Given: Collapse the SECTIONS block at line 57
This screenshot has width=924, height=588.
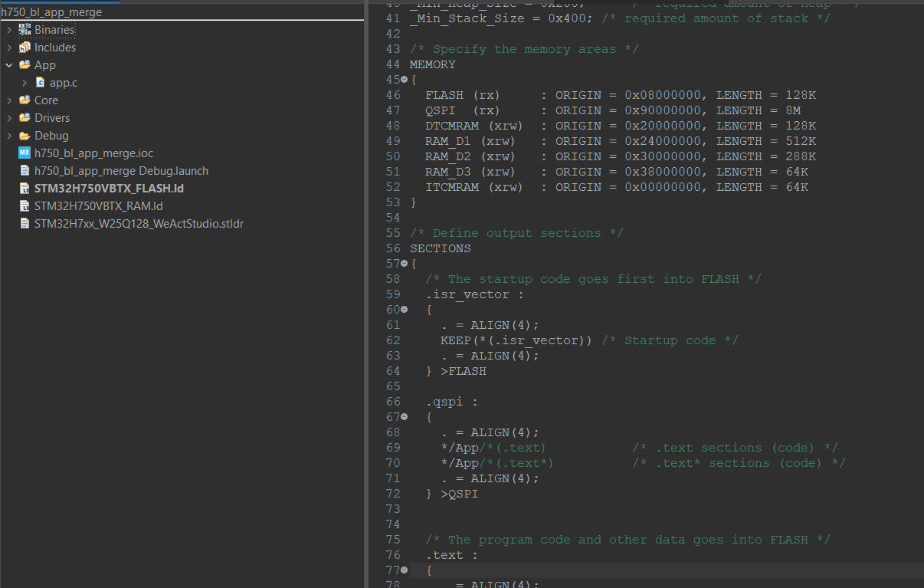Looking at the screenshot, I should pos(405,263).
